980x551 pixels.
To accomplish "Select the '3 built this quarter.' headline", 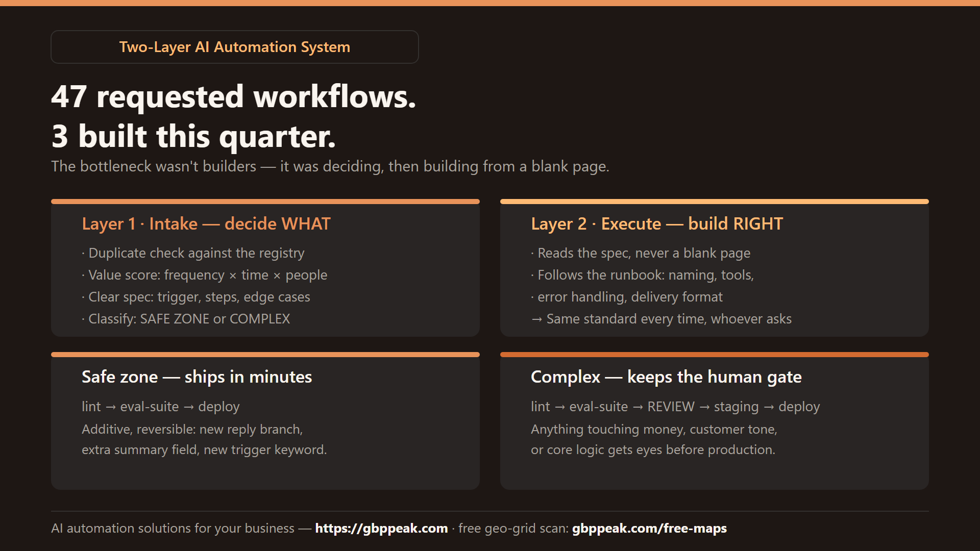I will pyautogui.click(x=193, y=136).
